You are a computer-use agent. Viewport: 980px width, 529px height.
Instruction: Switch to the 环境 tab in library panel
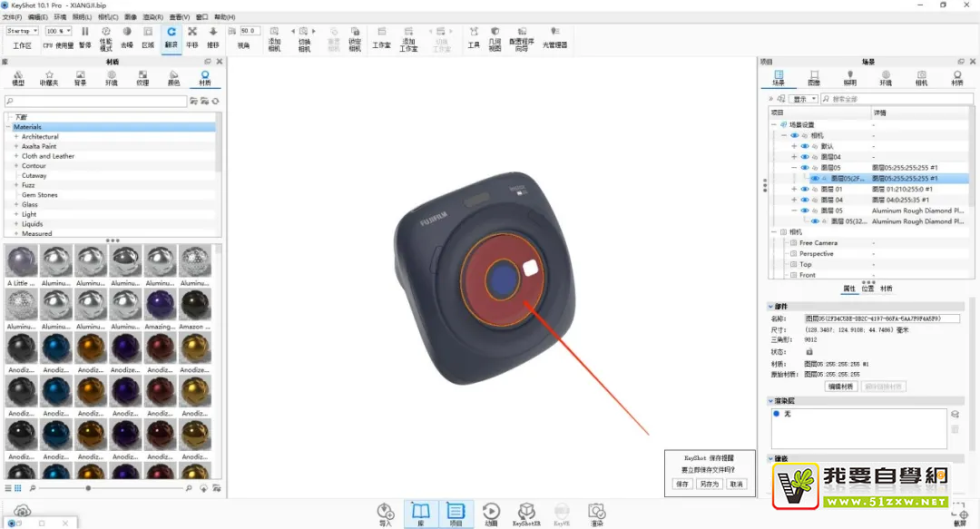(x=111, y=78)
